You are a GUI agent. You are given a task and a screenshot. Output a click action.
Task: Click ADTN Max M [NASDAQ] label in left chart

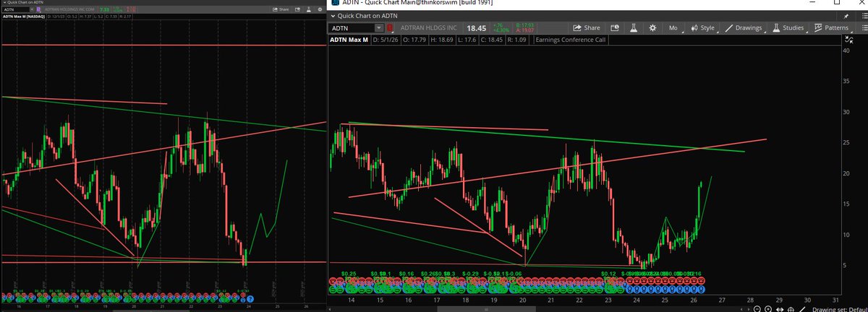pos(24,17)
